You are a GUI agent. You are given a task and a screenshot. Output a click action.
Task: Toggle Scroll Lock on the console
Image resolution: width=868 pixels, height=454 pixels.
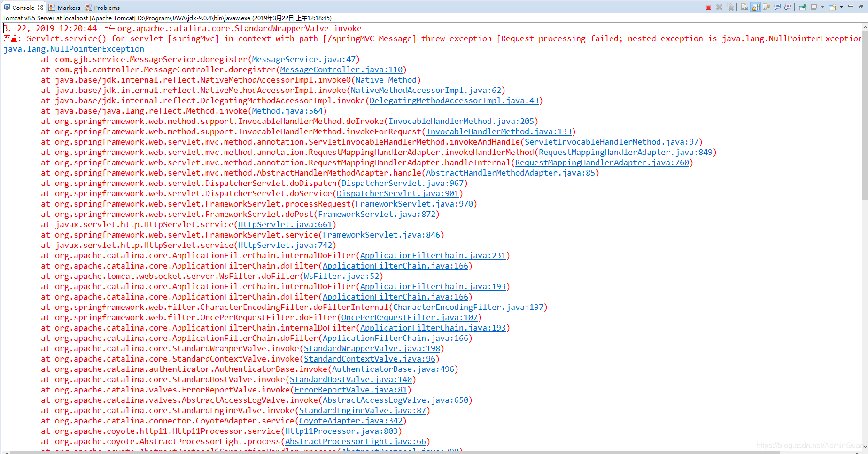(755, 7)
